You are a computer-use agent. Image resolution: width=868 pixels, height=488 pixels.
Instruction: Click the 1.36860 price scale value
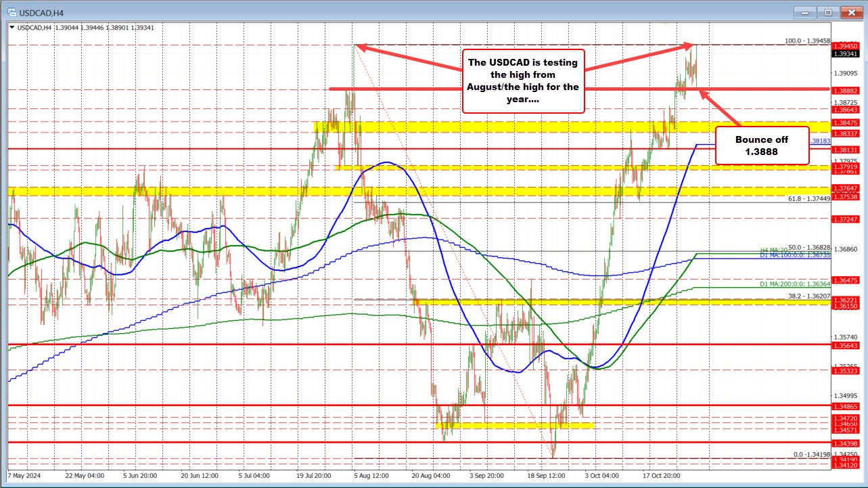tap(846, 249)
